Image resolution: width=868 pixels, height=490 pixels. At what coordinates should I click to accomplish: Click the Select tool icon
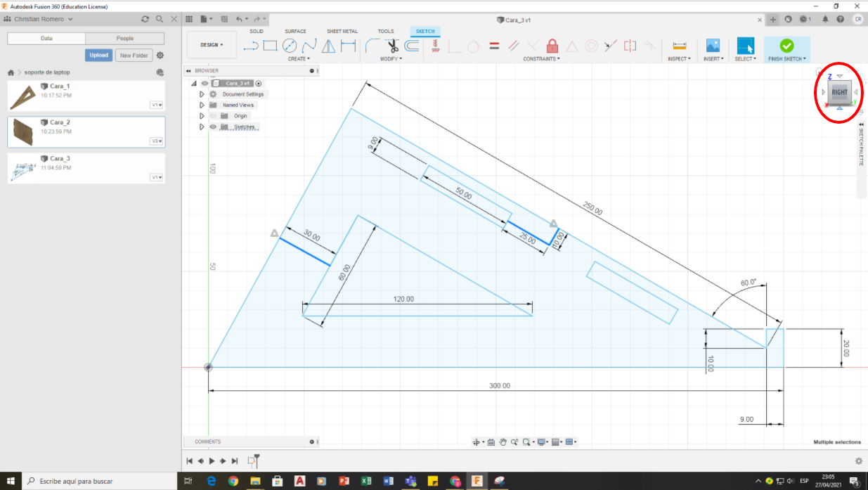(x=745, y=46)
